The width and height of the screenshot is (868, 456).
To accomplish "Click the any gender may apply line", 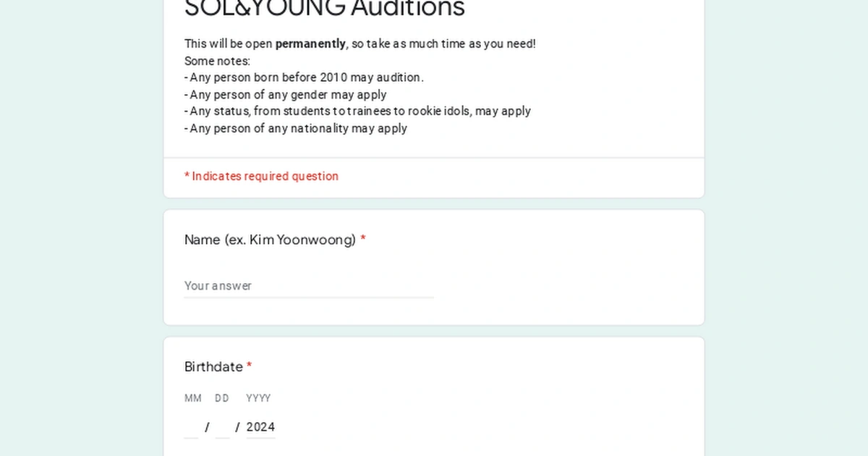I will (x=286, y=95).
